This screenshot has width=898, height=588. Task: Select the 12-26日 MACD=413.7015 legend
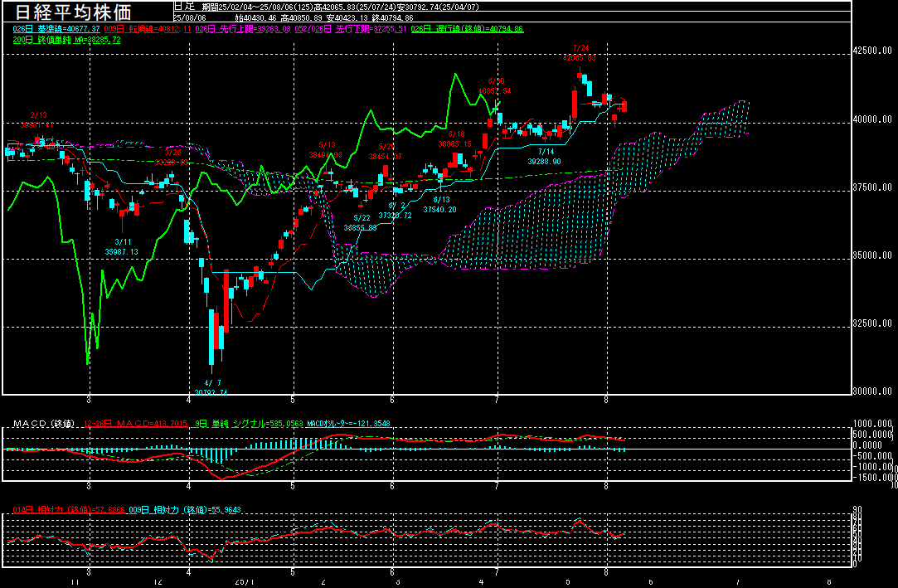click(x=135, y=424)
